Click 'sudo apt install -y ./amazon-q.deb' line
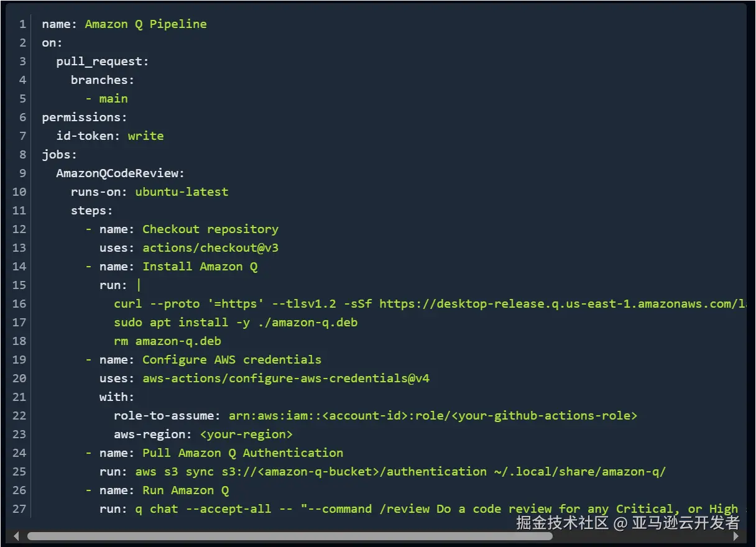Viewport: 756px width, 547px height. pyautogui.click(x=236, y=323)
